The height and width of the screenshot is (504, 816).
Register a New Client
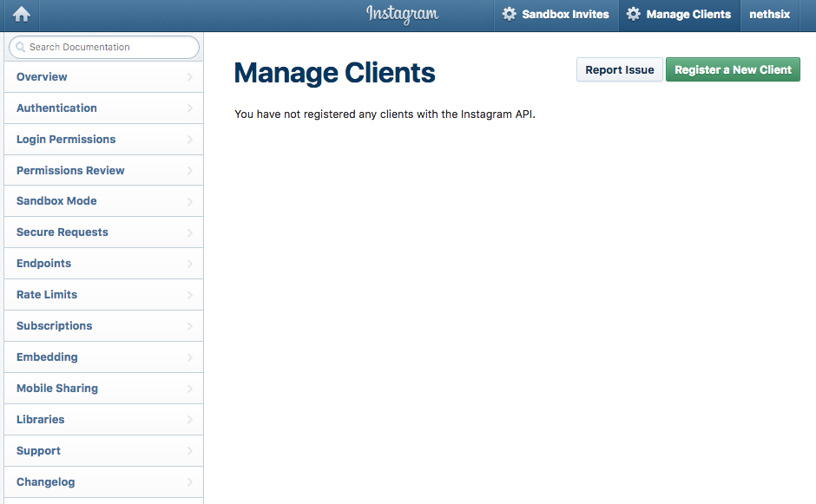pos(733,69)
